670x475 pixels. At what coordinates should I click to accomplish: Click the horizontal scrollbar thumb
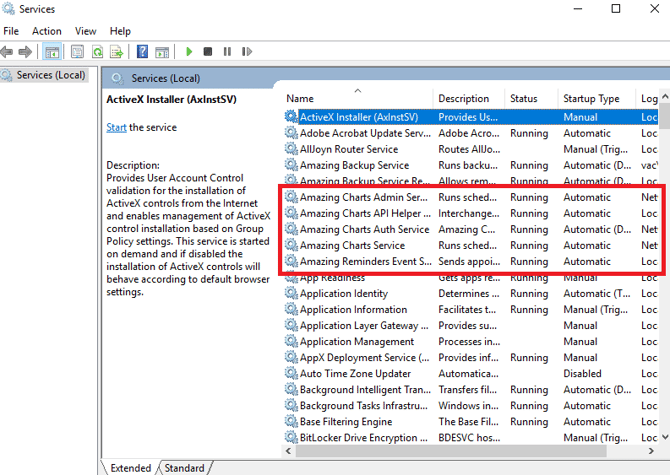451,451
